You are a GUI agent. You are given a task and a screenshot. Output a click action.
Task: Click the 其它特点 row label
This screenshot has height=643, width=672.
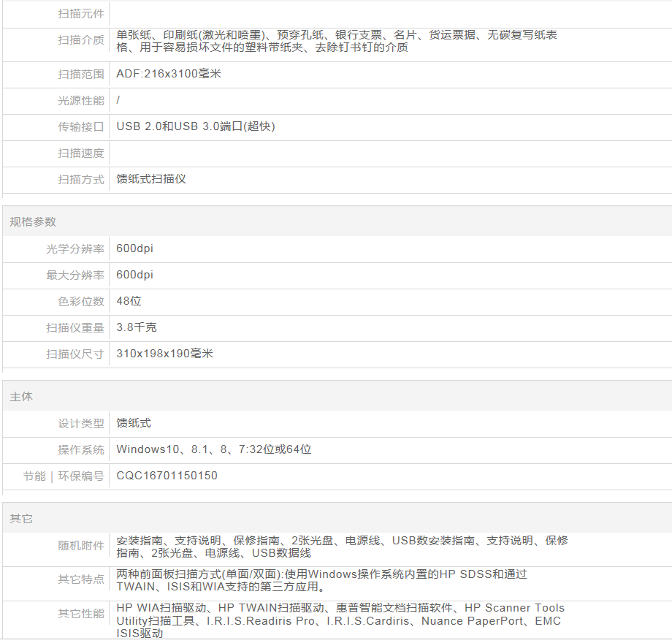(x=81, y=579)
